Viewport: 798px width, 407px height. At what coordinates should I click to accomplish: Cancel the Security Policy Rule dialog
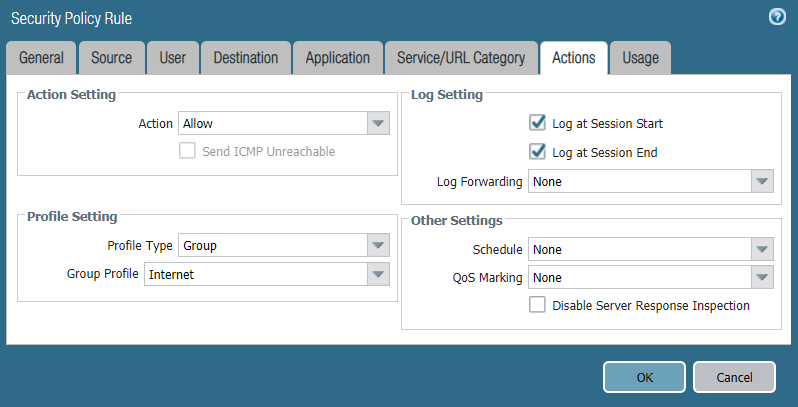734,377
